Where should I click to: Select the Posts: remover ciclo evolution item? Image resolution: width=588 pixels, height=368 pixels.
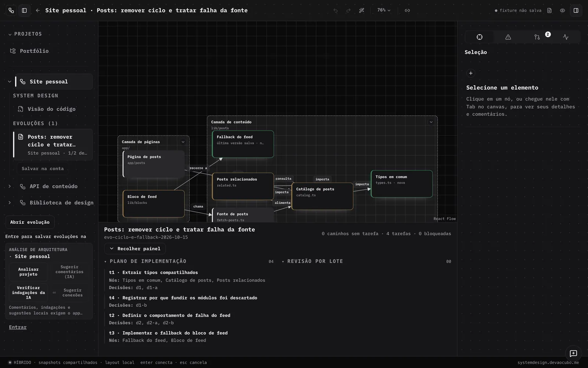click(53, 145)
